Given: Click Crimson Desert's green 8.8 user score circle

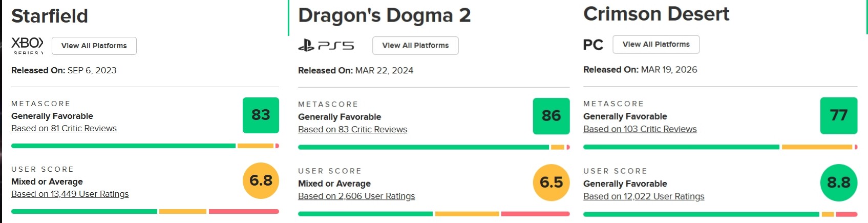Looking at the screenshot, I should [838, 183].
